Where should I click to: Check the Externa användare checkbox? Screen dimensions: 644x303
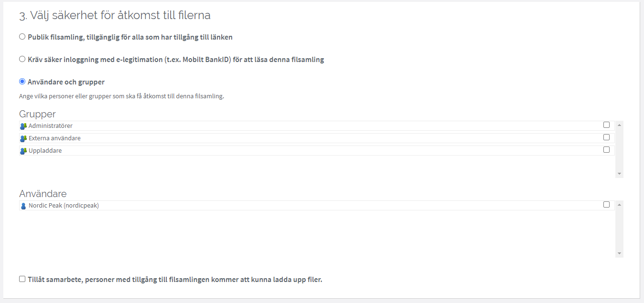606,137
